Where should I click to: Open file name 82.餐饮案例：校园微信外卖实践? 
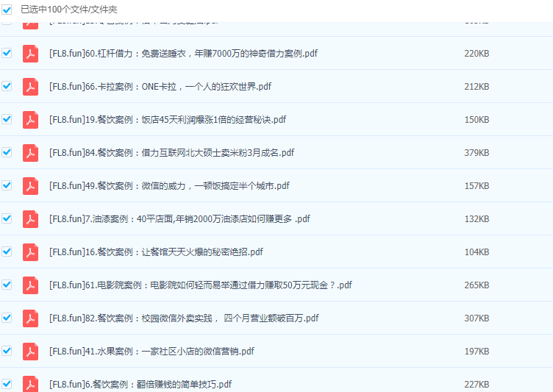184,318
